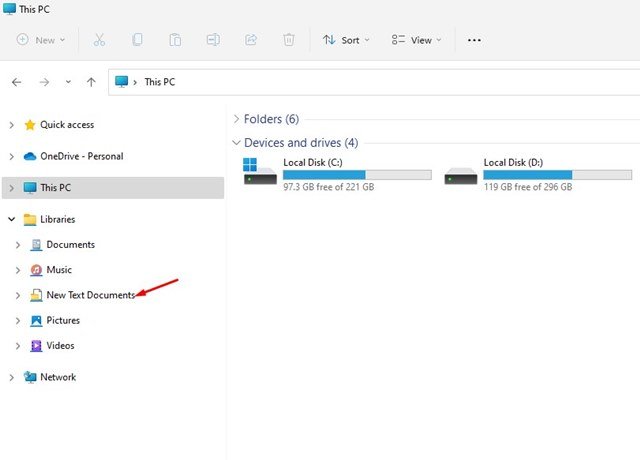Expand the Folders (6) group
The image size is (640, 460).
[x=236, y=119]
